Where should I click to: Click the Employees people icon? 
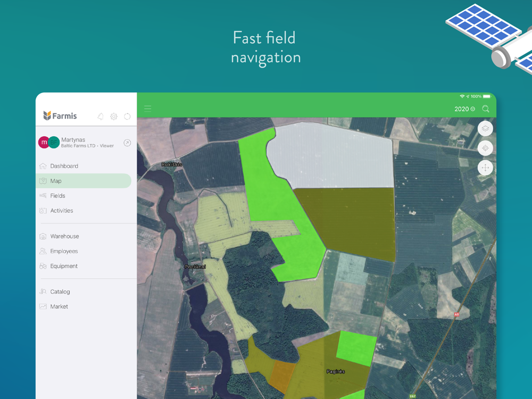point(43,251)
